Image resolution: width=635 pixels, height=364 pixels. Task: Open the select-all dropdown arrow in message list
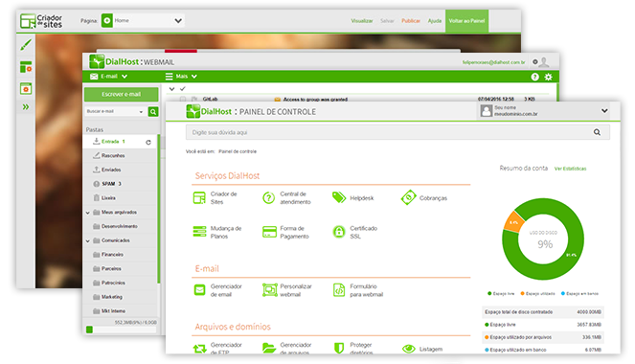[171, 89]
